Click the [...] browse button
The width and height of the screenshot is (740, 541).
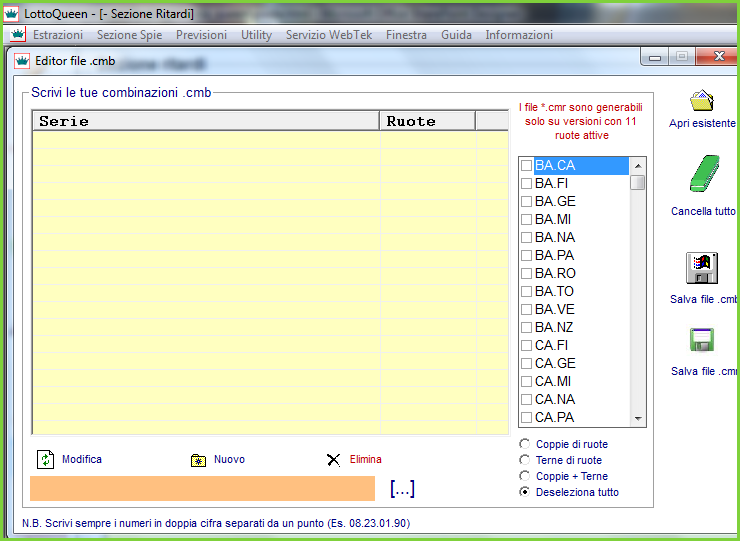[x=402, y=489]
